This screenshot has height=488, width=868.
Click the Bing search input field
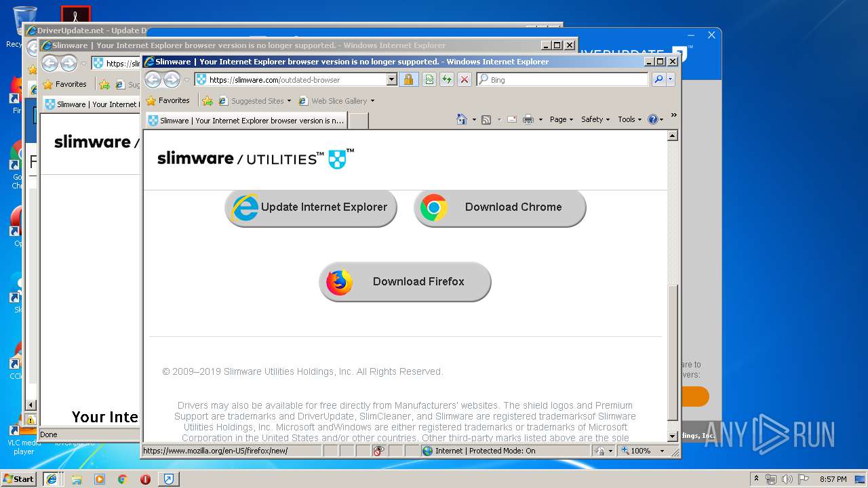tap(562, 79)
